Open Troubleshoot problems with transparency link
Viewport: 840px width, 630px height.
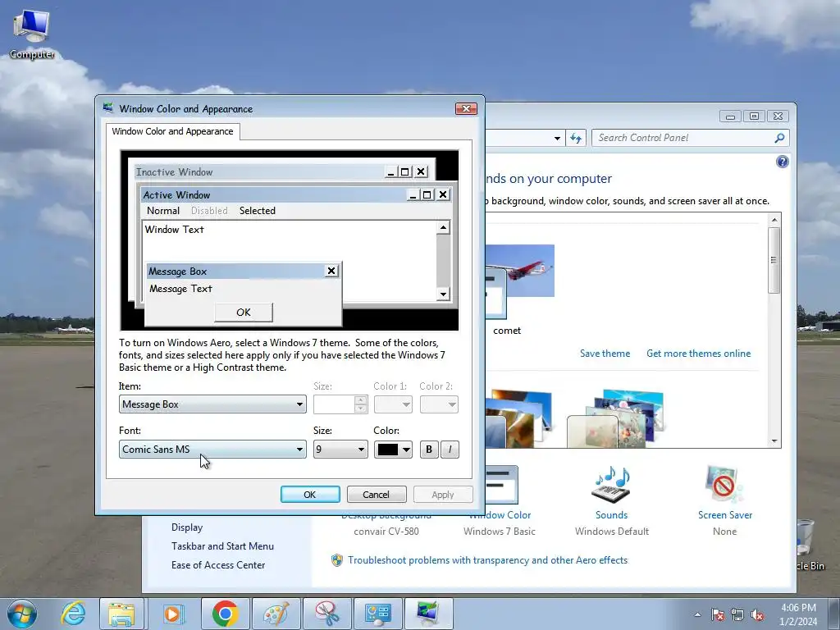pos(487,560)
